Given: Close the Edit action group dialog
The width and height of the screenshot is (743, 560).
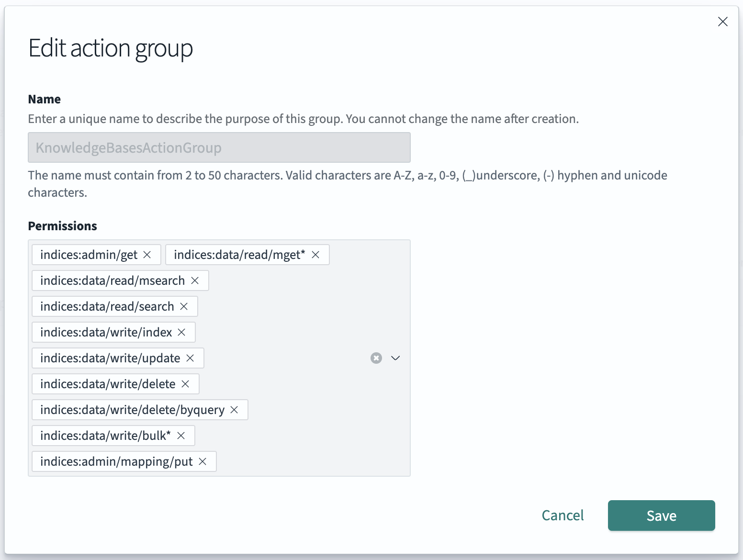Looking at the screenshot, I should [x=723, y=22].
